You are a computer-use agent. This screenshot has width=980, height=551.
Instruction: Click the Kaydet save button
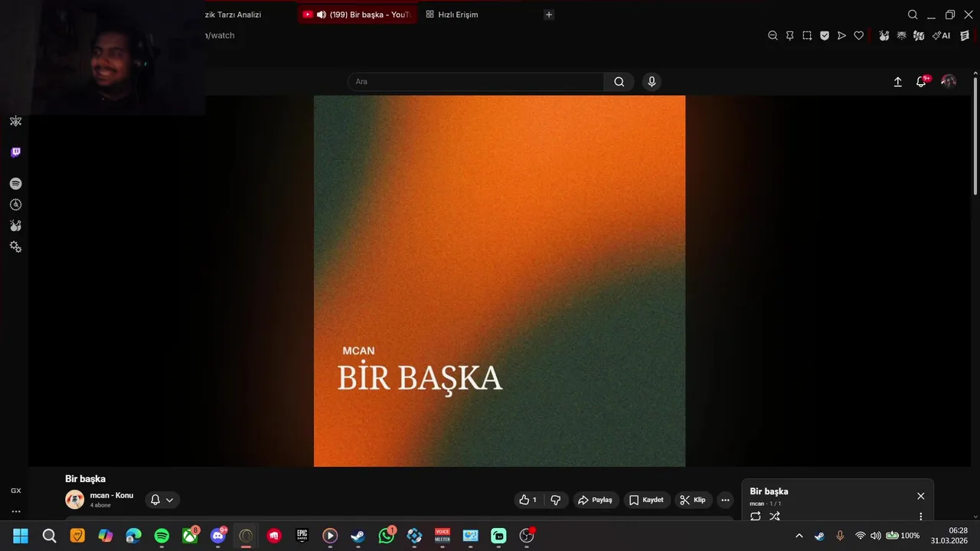point(647,500)
